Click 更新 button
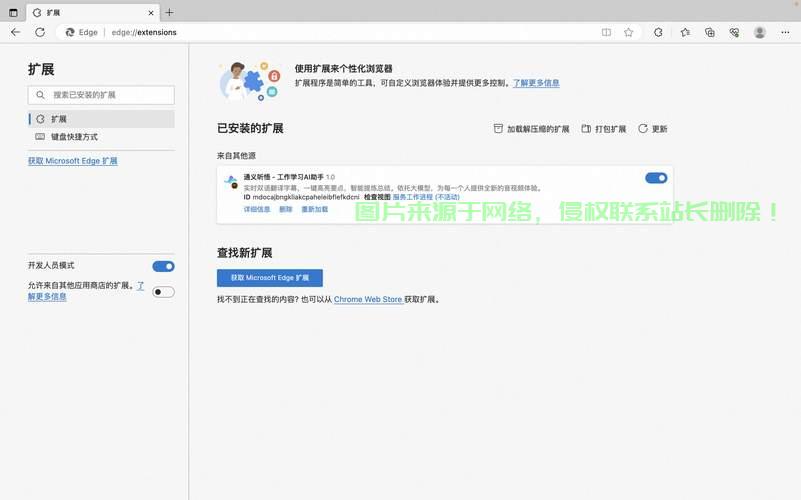The image size is (801, 500). [x=653, y=129]
